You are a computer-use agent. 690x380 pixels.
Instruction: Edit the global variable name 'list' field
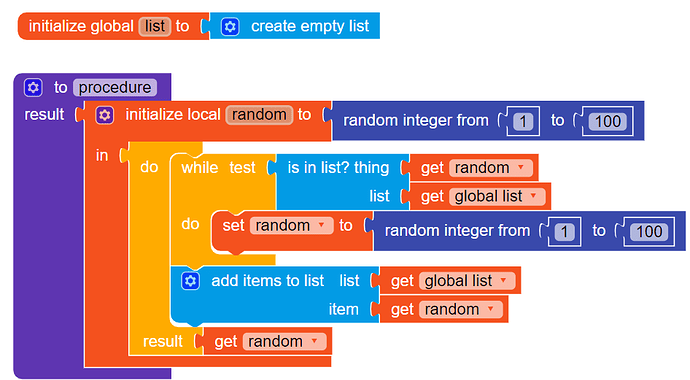[154, 26]
